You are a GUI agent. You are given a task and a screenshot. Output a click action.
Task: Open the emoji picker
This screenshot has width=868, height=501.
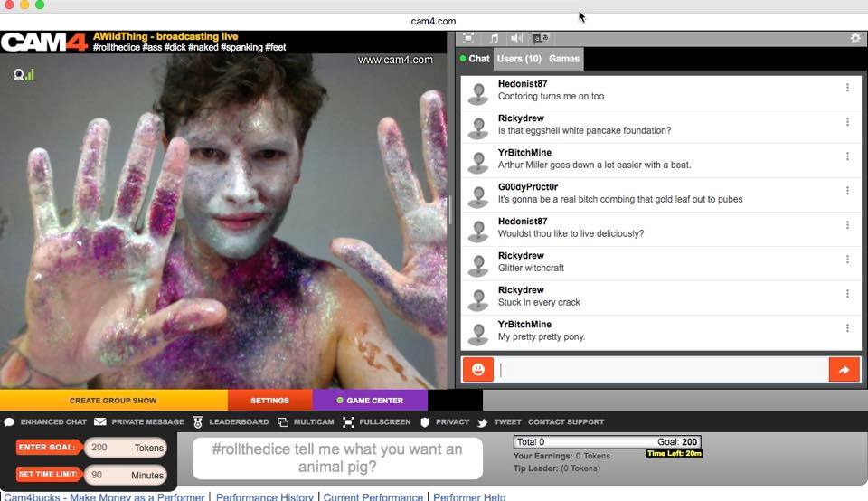477,369
